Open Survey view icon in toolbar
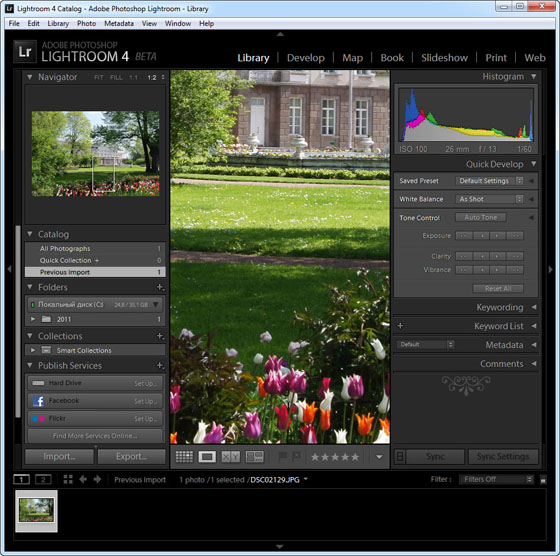 [255, 456]
